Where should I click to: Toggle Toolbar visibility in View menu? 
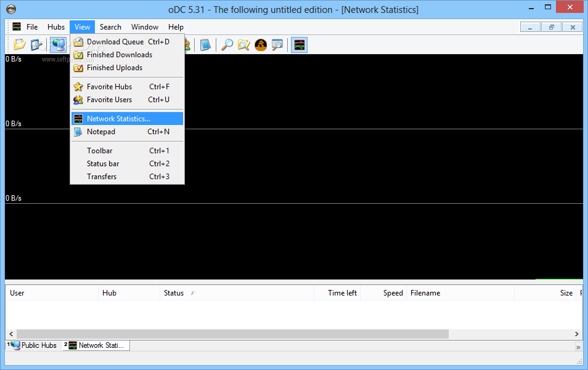(x=127, y=151)
